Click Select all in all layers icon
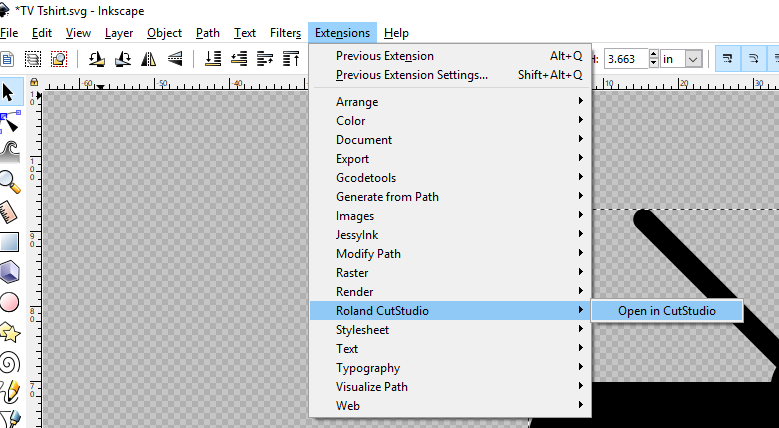 click(x=33, y=59)
